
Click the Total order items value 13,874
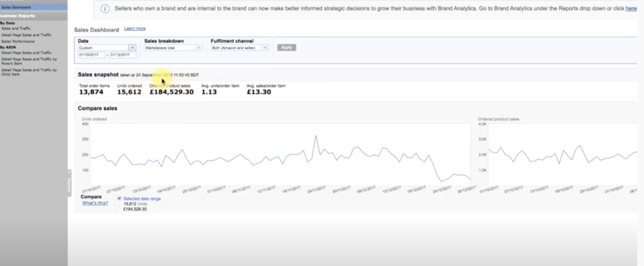click(x=91, y=92)
